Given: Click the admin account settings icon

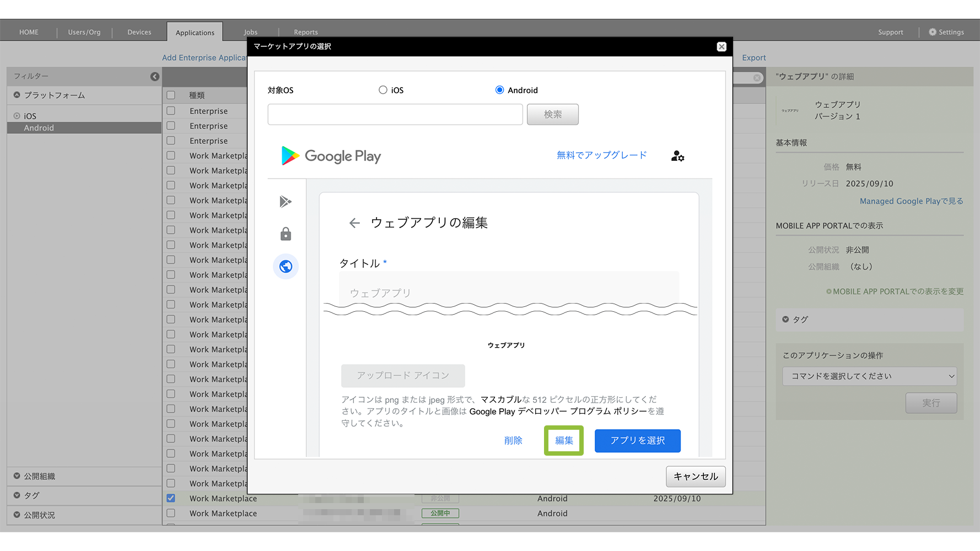Looking at the screenshot, I should pyautogui.click(x=677, y=156).
